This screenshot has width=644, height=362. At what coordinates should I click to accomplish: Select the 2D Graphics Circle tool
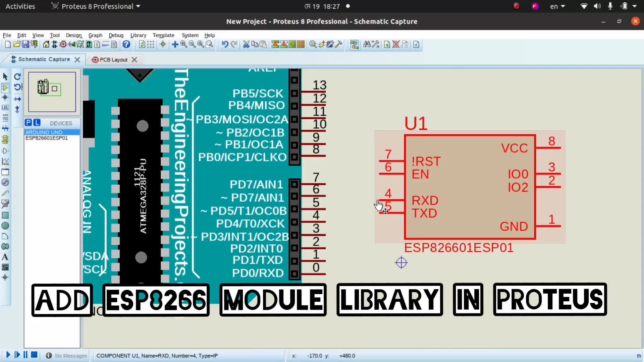point(5,226)
